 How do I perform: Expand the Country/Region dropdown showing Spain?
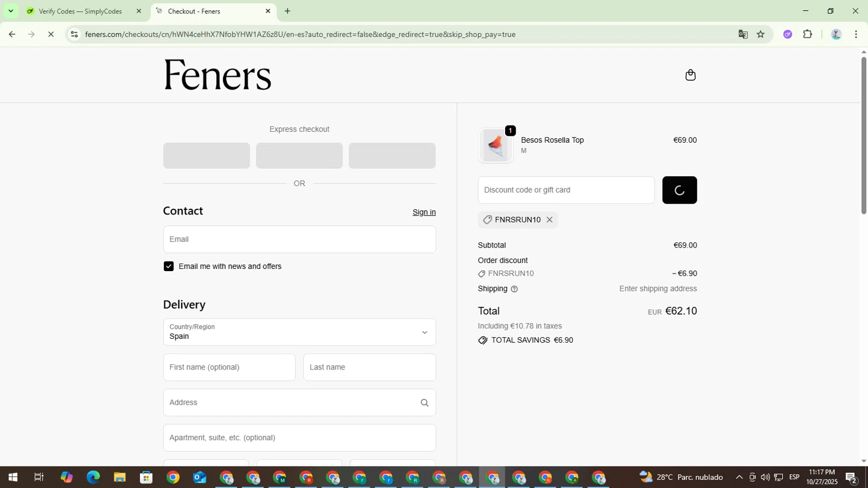click(x=299, y=332)
